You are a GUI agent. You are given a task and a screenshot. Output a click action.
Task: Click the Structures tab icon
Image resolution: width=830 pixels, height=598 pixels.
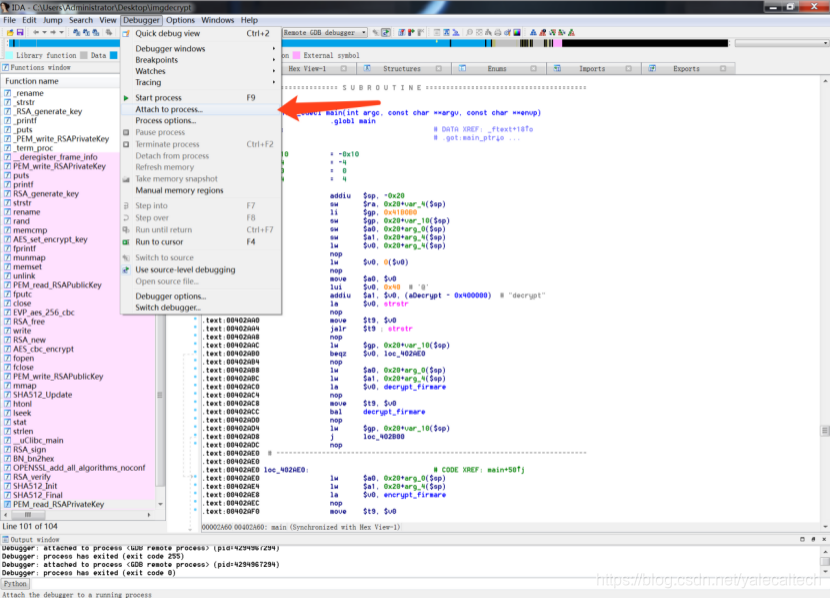pyautogui.click(x=367, y=69)
